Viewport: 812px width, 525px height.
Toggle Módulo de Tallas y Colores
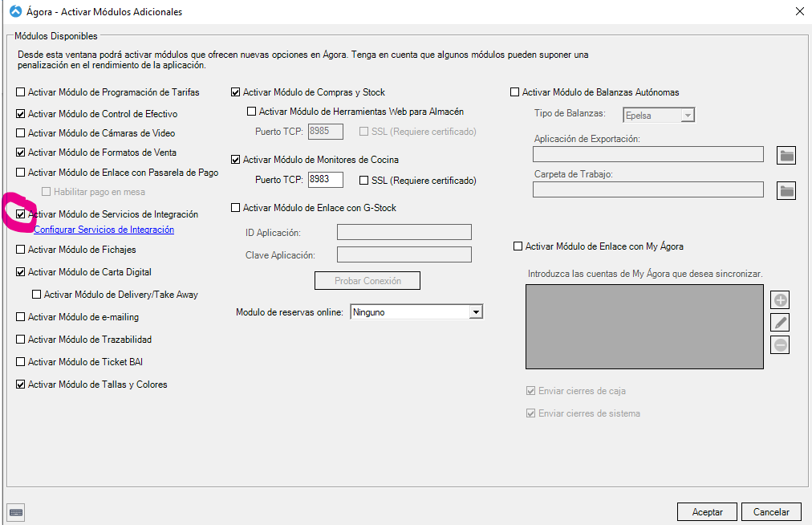pos(21,385)
